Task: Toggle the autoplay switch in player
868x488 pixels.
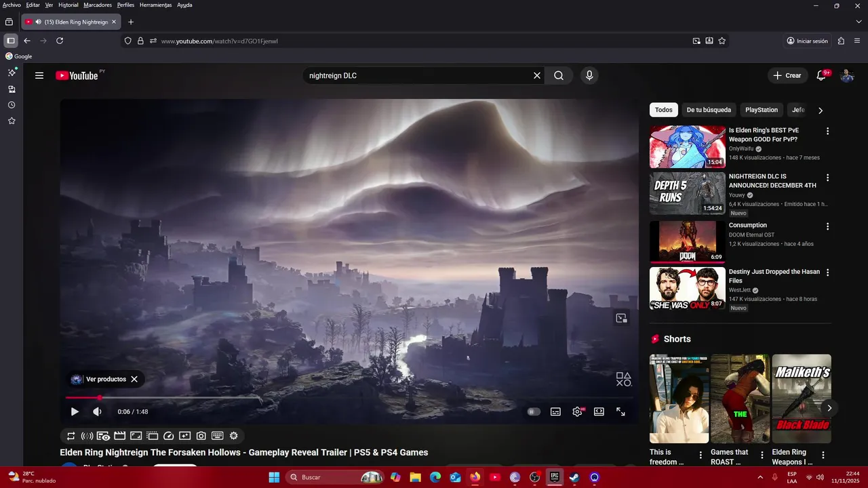Action: click(x=534, y=411)
